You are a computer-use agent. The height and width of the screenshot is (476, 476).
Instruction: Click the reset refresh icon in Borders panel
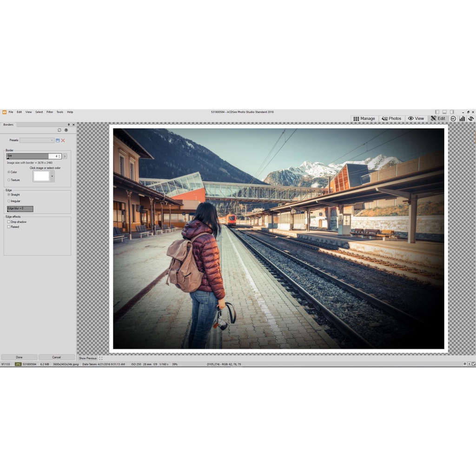(59, 130)
